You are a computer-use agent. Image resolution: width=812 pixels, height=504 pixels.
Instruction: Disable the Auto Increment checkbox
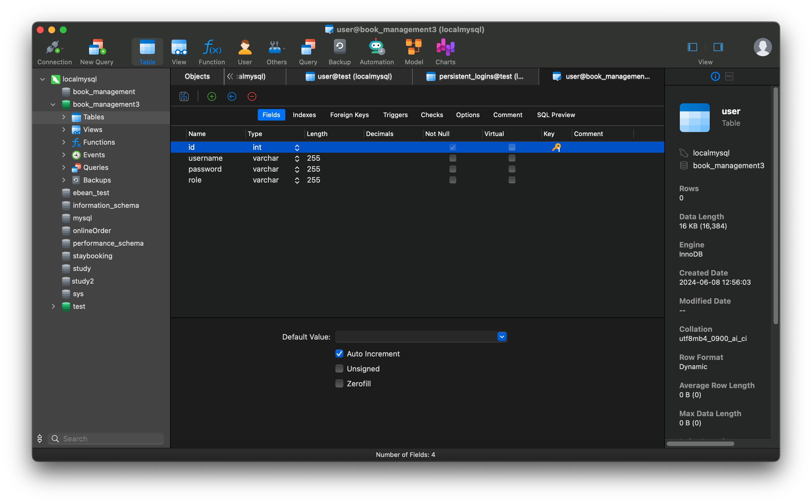[x=339, y=354]
